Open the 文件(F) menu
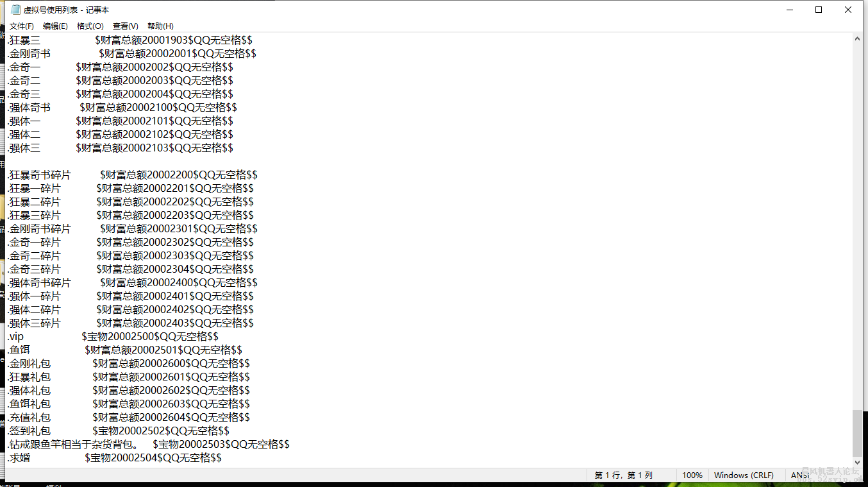 pos(21,26)
